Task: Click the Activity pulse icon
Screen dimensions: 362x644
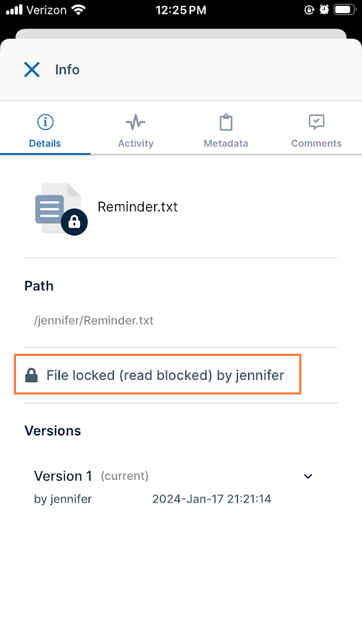Action: pyautogui.click(x=136, y=122)
